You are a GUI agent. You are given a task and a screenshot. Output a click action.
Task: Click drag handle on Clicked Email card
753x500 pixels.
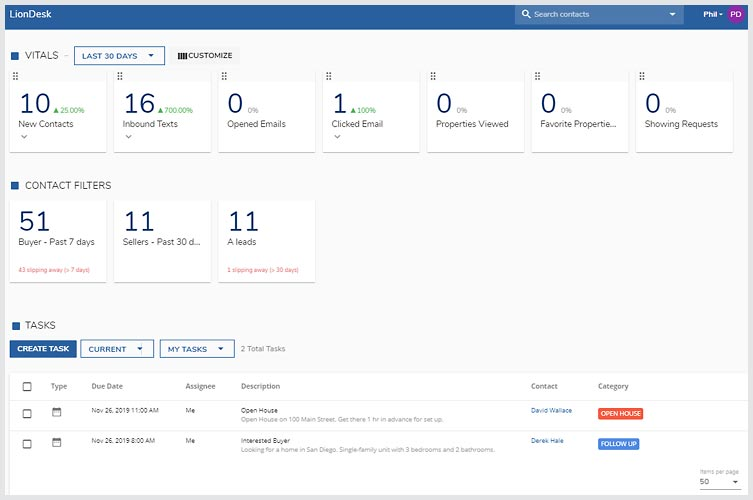click(328, 76)
